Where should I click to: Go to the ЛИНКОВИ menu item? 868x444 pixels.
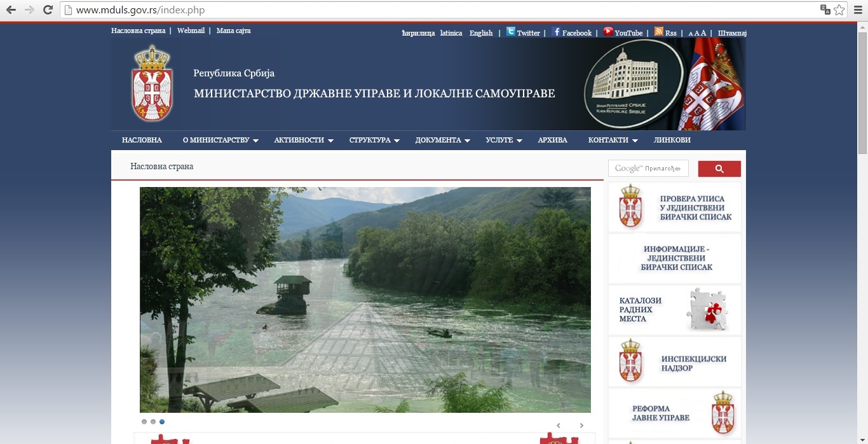point(672,140)
